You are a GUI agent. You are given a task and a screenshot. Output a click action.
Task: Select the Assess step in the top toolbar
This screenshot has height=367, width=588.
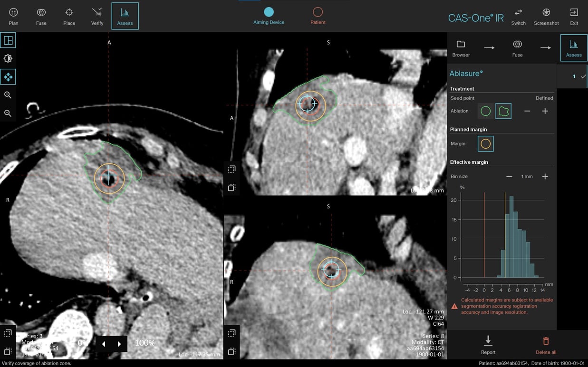(x=125, y=16)
